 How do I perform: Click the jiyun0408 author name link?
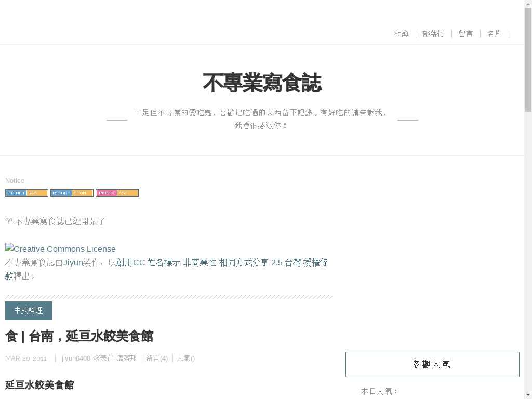76,358
